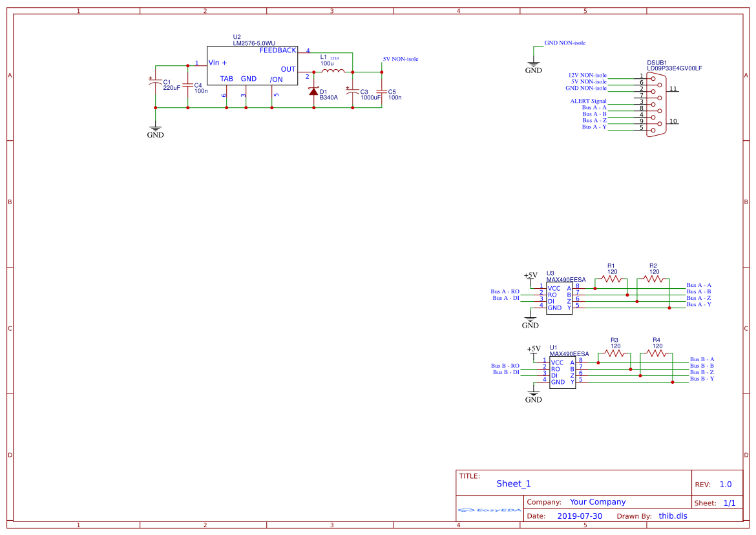Select the Sheet_1 title text
Image resolution: width=756 pixels, height=535 pixels.
pos(514,483)
